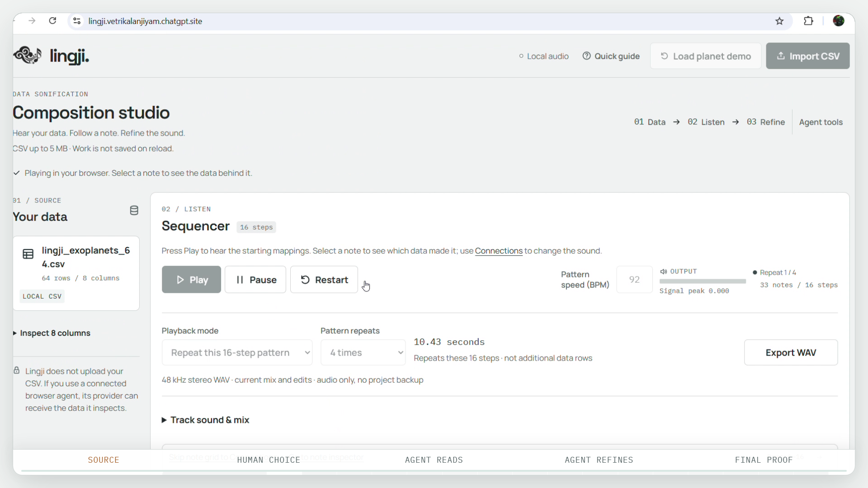This screenshot has width=868, height=488.
Task: Open browser profile avatar
Action: (x=839, y=21)
